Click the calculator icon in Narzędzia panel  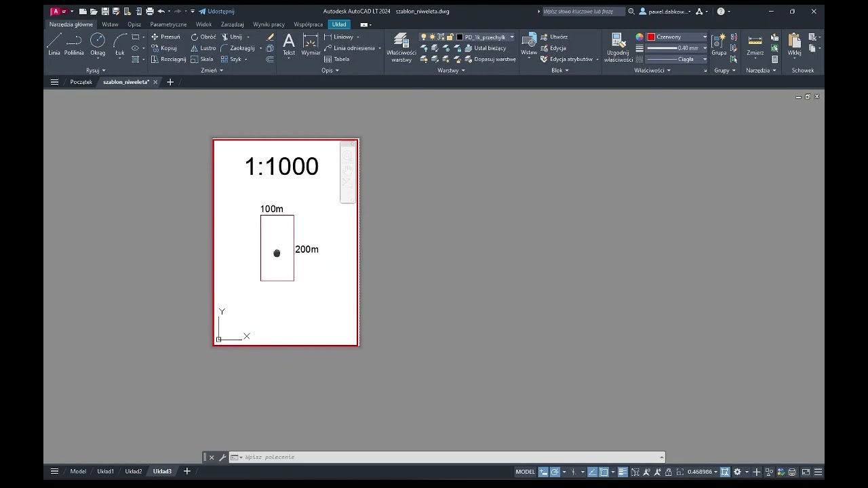(774, 60)
